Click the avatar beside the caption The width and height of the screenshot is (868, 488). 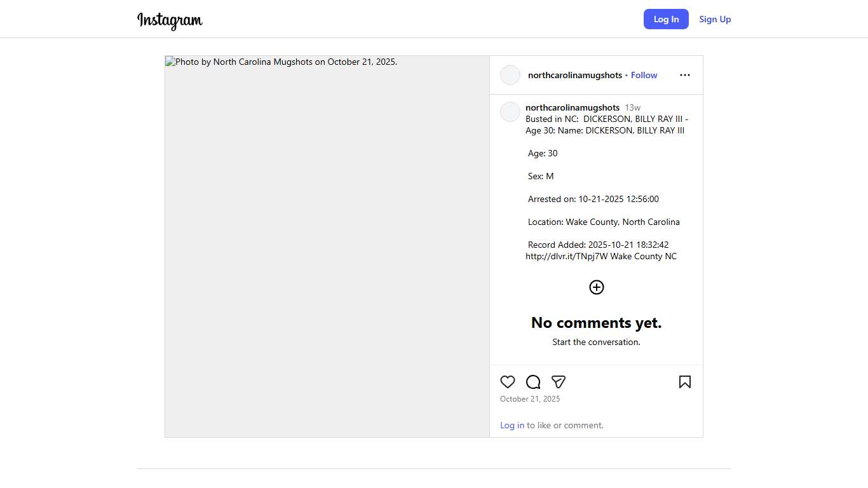[510, 112]
